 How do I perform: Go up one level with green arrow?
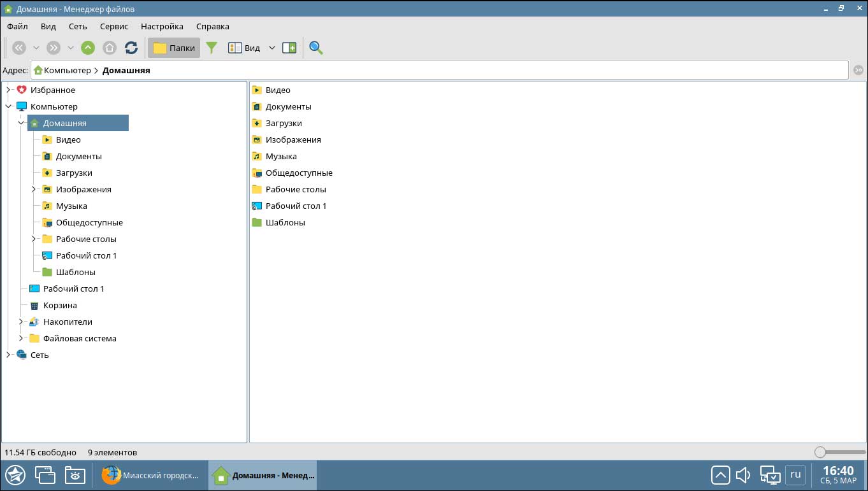click(88, 48)
